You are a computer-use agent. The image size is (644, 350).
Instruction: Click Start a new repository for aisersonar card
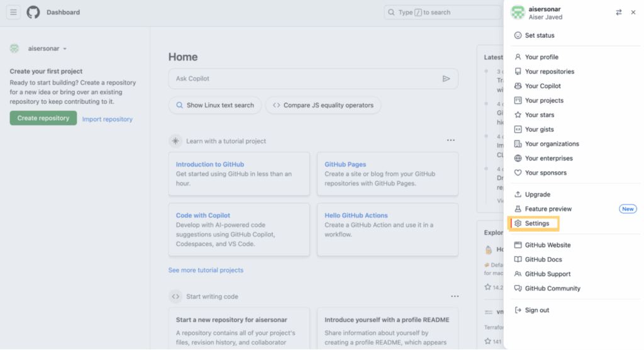click(239, 329)
